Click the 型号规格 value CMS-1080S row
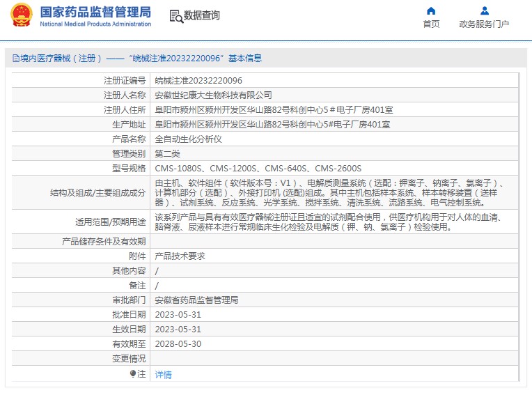The height and width of the screenshot is (395, 532). click(x=258, y=169)
